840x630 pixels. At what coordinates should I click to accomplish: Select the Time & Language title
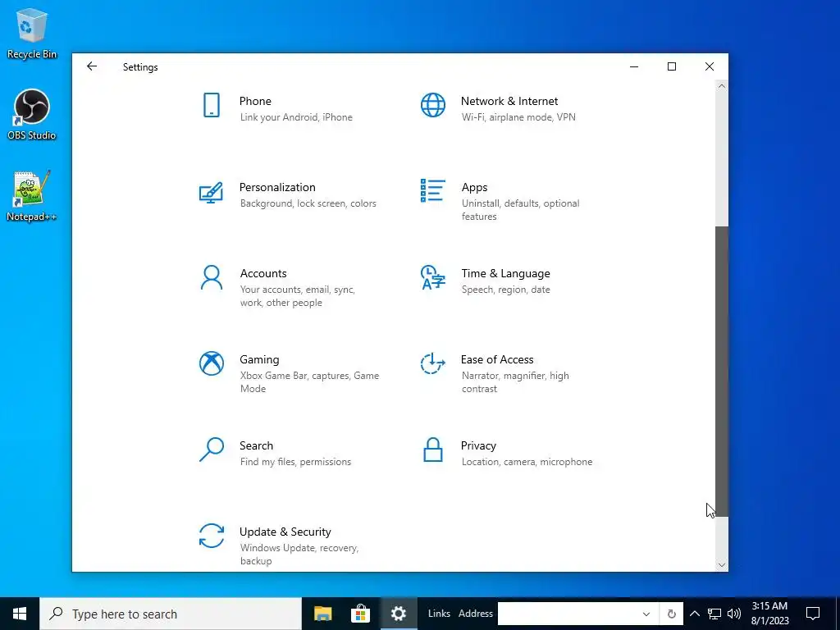click(505, 274)
